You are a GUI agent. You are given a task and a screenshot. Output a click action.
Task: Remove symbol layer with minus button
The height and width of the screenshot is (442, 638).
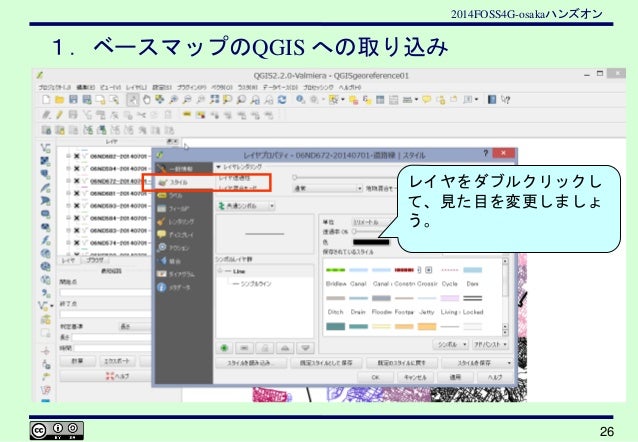[x=244, y=348]
